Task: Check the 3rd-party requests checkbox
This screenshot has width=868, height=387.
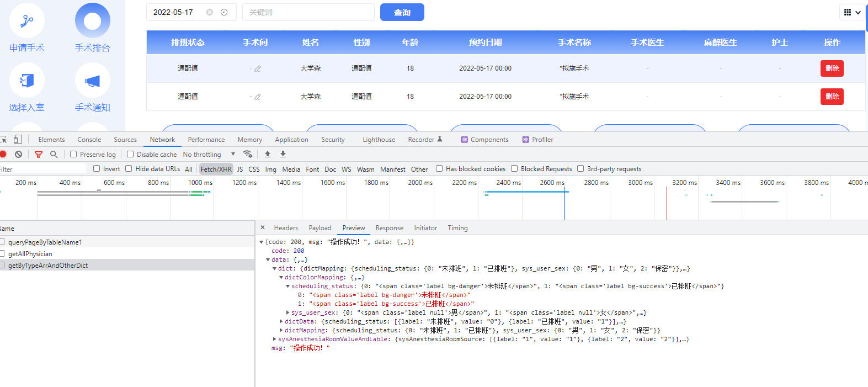Action: tap(581, 168)
